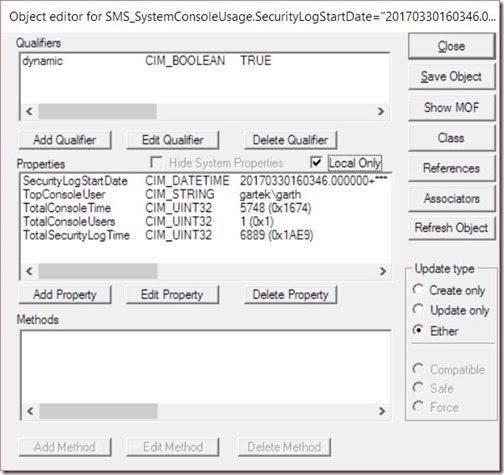Select the TotalSecurityLogTime property

[205, 235]
